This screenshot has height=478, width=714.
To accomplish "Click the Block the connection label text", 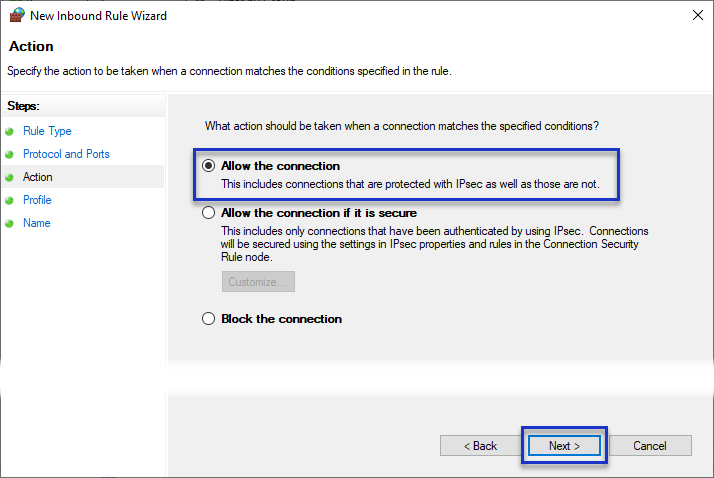I will point(281,319).
